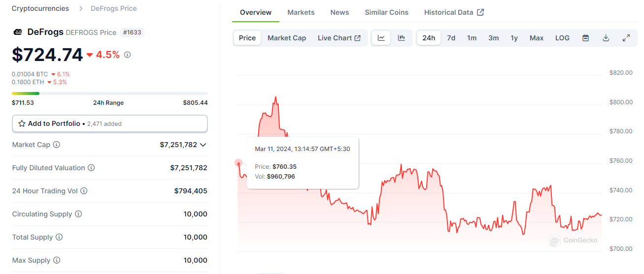Open the Markets tab
Viewport: 644px width, 274px height.
click(301, 12)
